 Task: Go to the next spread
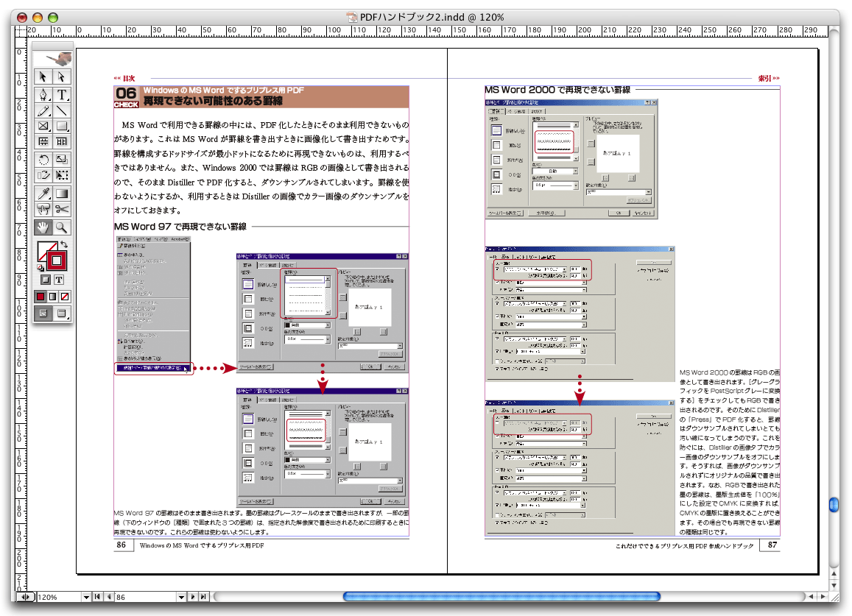[x=192, y=597]
